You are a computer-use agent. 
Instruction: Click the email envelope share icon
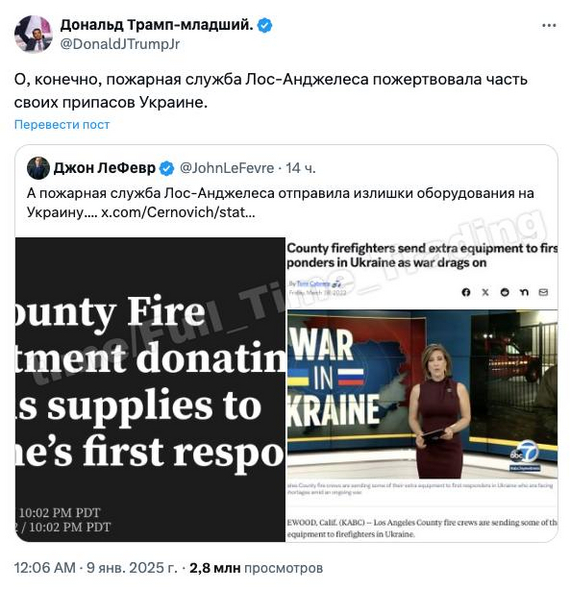click(x=543, y=292)
